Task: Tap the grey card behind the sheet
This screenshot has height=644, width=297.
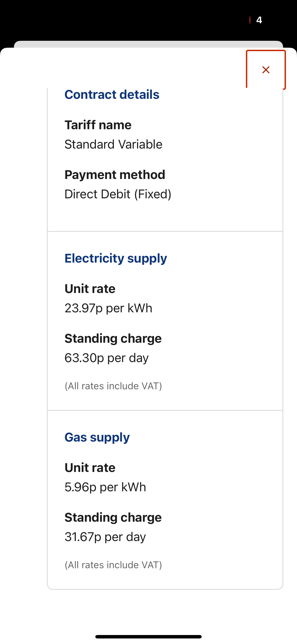Action: 148,44
